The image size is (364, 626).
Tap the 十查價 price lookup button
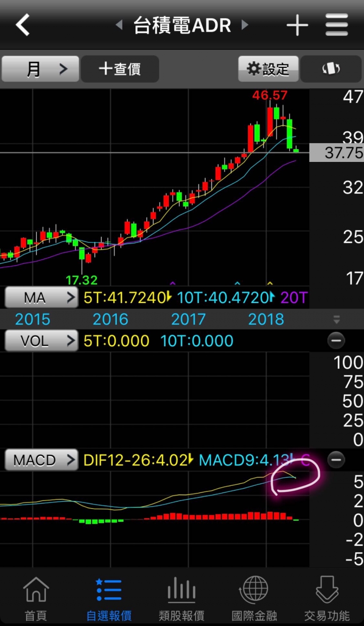tap(120, 69)
